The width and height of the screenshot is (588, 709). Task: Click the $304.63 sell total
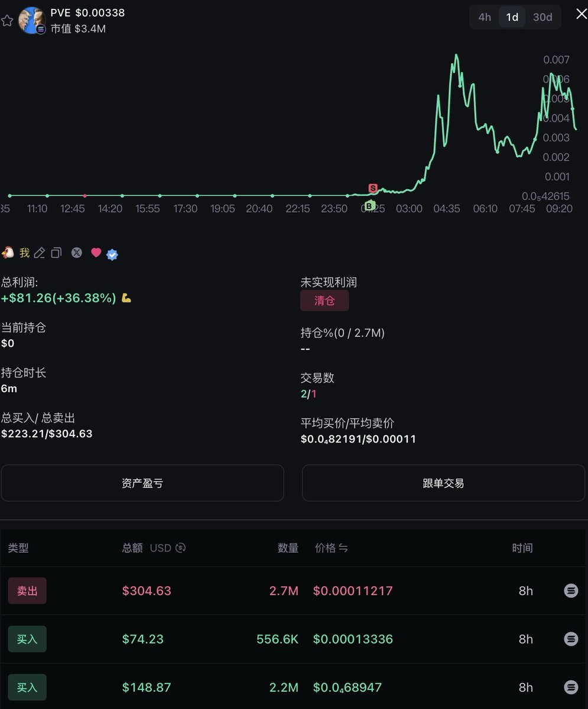[x=147, y=591]
